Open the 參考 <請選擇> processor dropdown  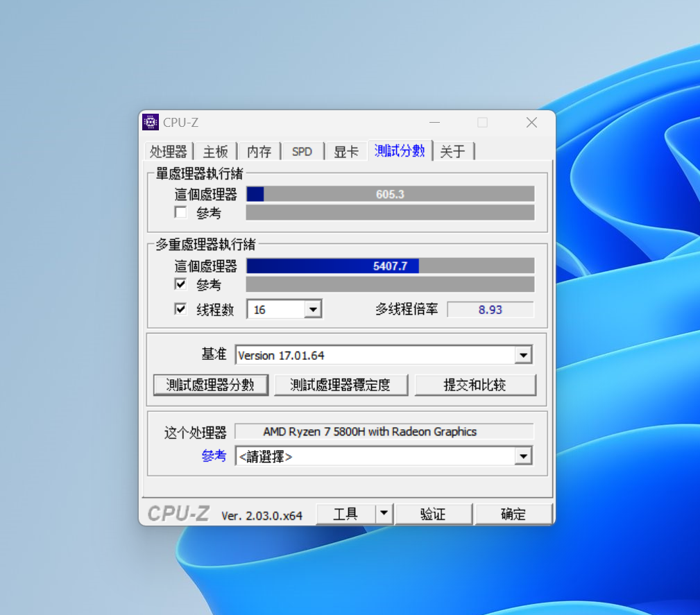click(523, 456)
